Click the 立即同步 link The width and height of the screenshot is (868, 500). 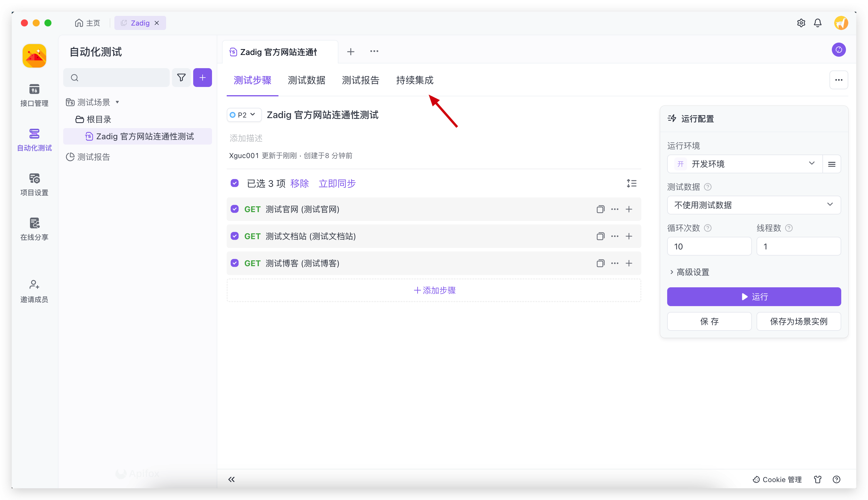click(x=337, y=183)
